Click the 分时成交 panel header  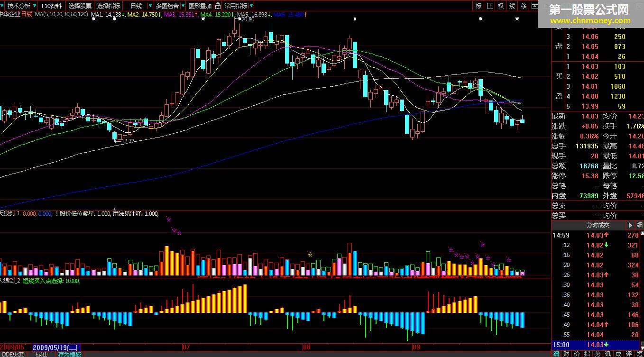pyautogui.click(x=598, y=225)
